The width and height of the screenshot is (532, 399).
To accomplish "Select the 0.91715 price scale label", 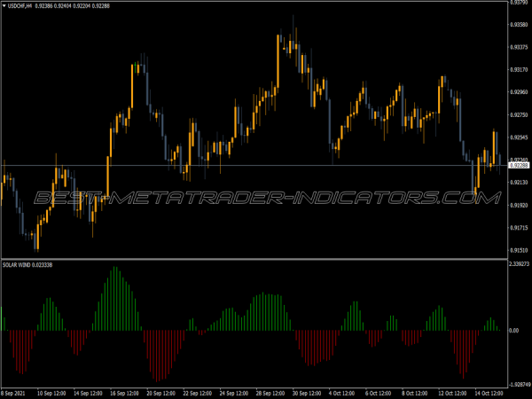I will (x=519, y=228).
